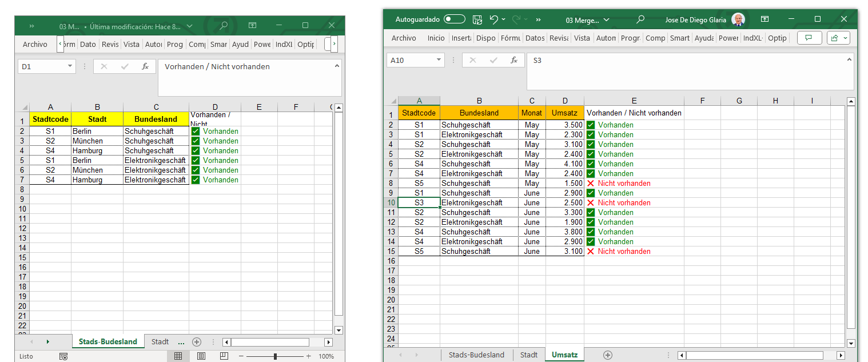This screenshot has width=868, height=362.
Task: Open the Smart tab in right window
Action: pyautogui.click(x=679, y=38)
